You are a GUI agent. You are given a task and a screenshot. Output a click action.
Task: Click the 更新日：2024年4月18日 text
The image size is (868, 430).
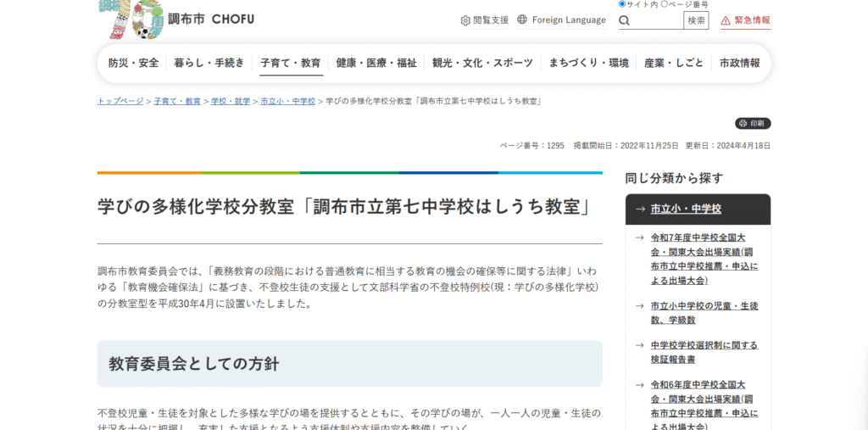click(728, 146)
